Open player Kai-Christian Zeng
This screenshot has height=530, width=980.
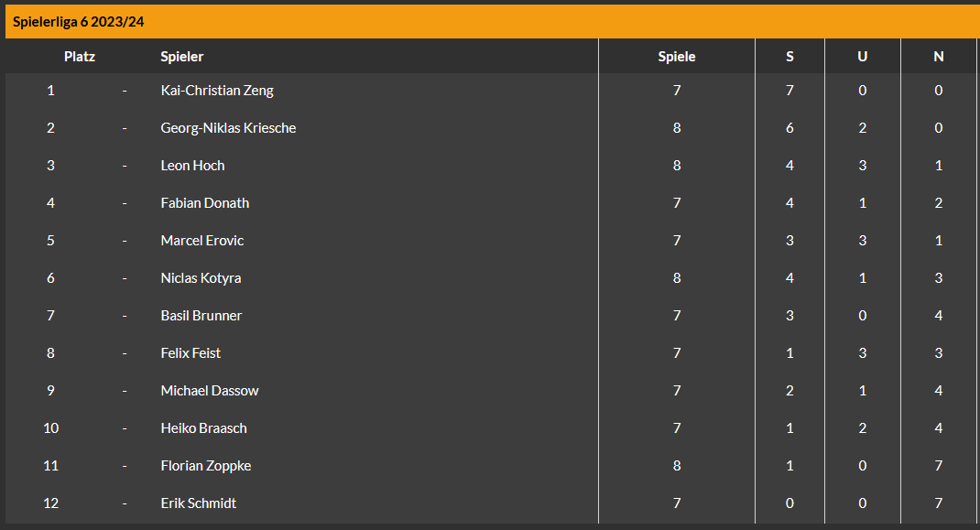tap(217, 91)
